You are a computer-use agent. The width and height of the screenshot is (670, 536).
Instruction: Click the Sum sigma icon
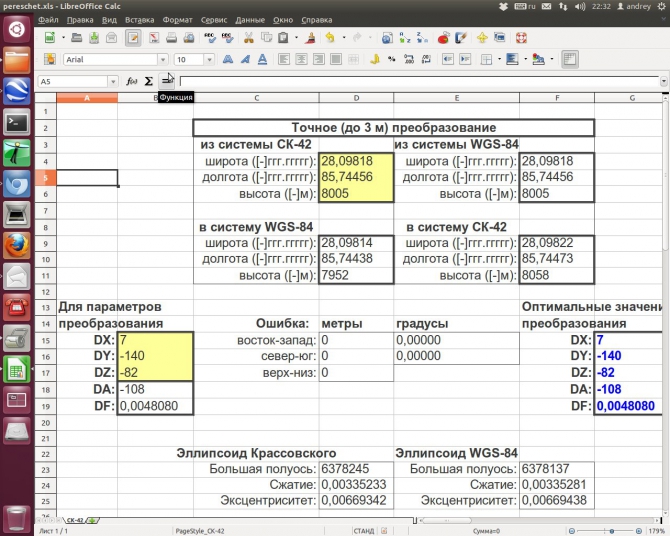click(x=149, y=81)
